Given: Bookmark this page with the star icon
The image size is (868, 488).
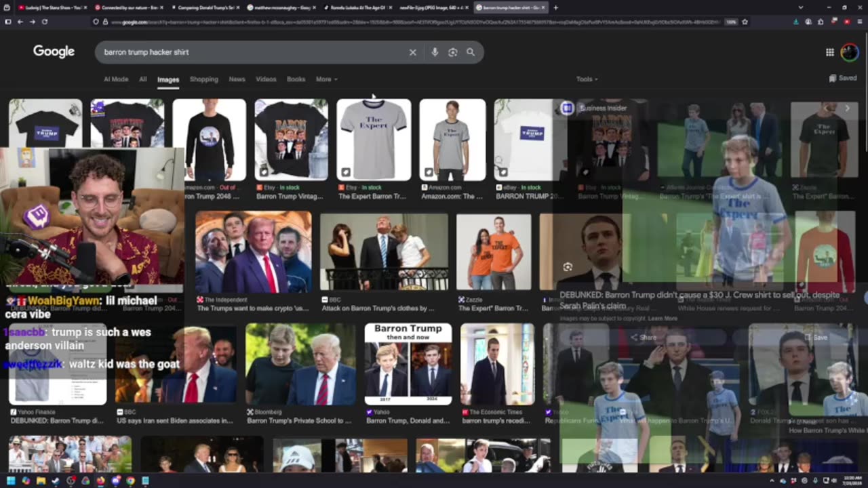Looking at the screenshot, I should pos(745,22).
